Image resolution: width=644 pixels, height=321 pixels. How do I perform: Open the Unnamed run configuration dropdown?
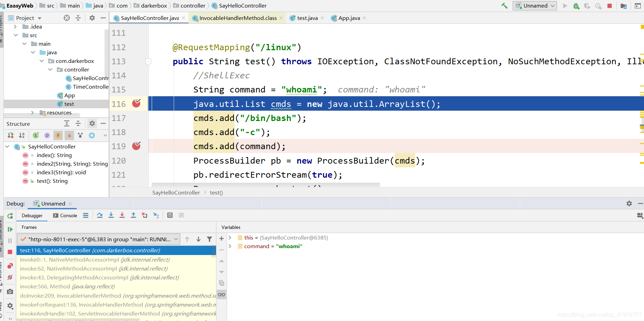(x=535, y=5)
